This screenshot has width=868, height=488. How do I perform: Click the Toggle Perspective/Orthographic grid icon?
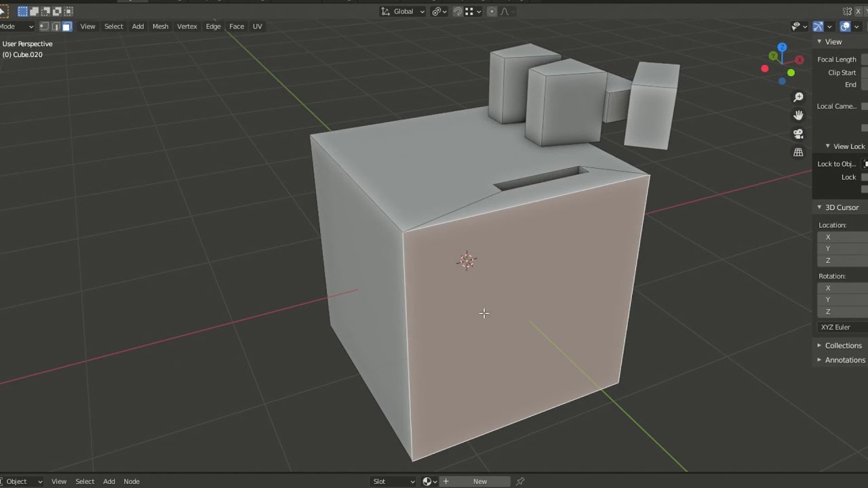click(x=798, y=152)
